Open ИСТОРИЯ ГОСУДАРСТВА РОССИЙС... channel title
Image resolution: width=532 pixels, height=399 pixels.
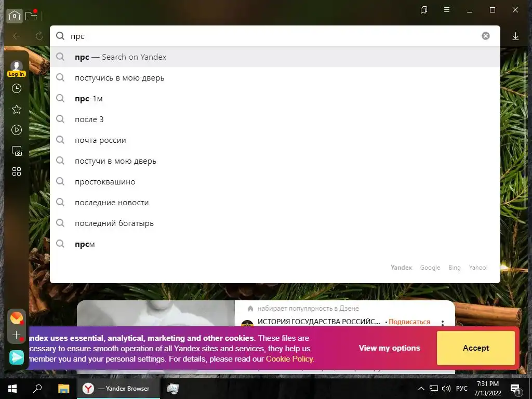point(318,322)
